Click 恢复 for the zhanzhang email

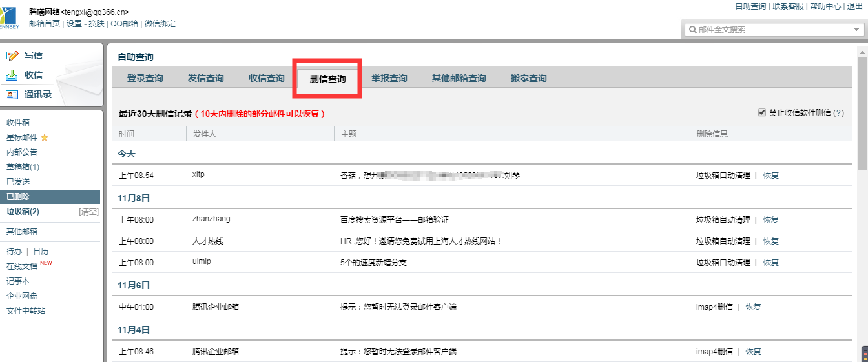(x=771, y=220)
